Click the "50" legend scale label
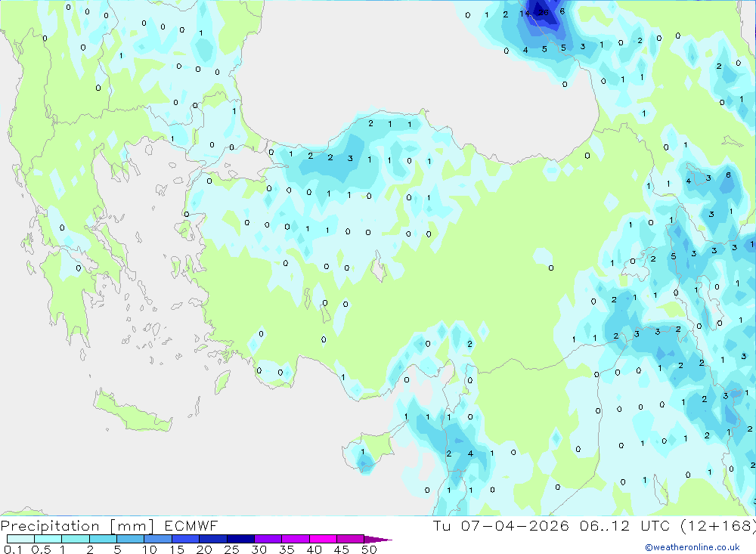 pos(369,549)
